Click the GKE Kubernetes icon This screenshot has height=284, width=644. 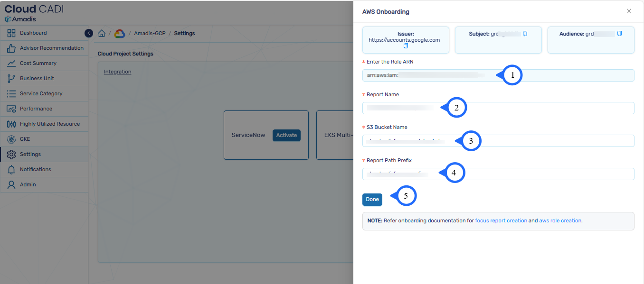[x=11, y=139]
